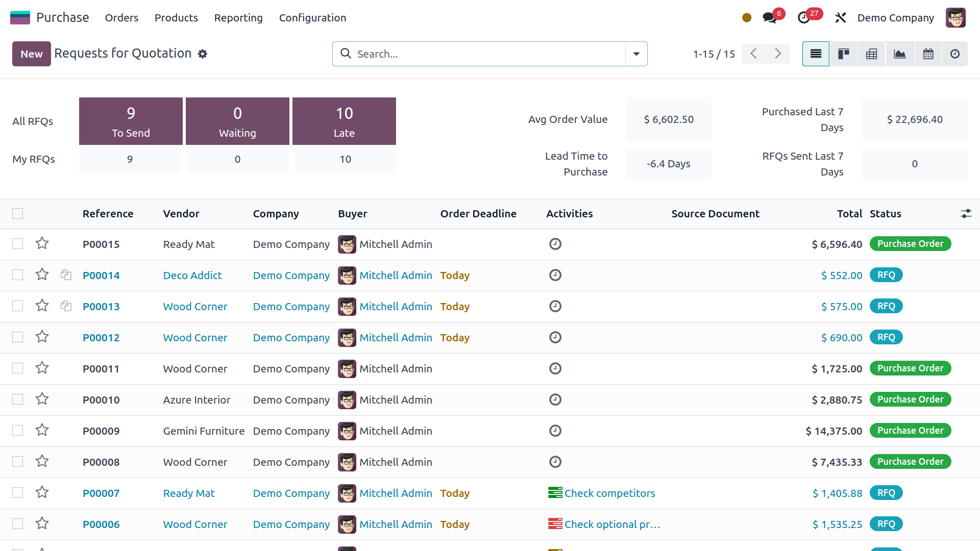Expand the search filters dropdown

pos(636,54)
